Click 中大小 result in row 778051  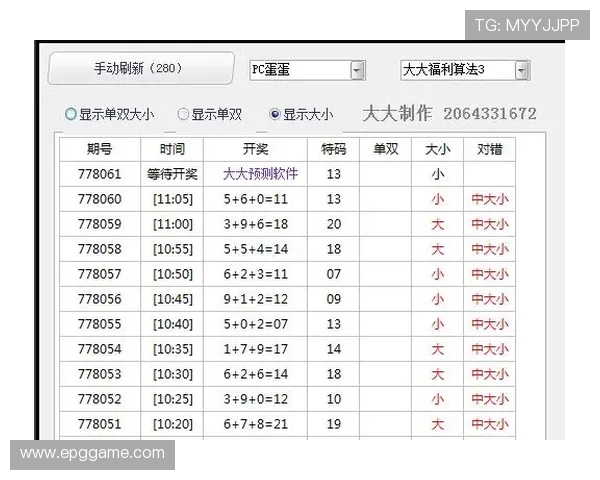pos(489,424)
